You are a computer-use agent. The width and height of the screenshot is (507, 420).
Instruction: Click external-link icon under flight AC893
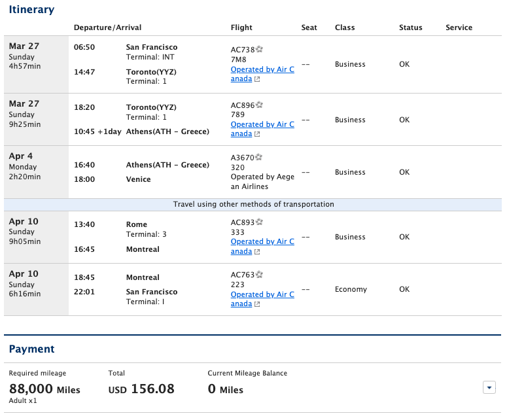(x=257, y=252)
